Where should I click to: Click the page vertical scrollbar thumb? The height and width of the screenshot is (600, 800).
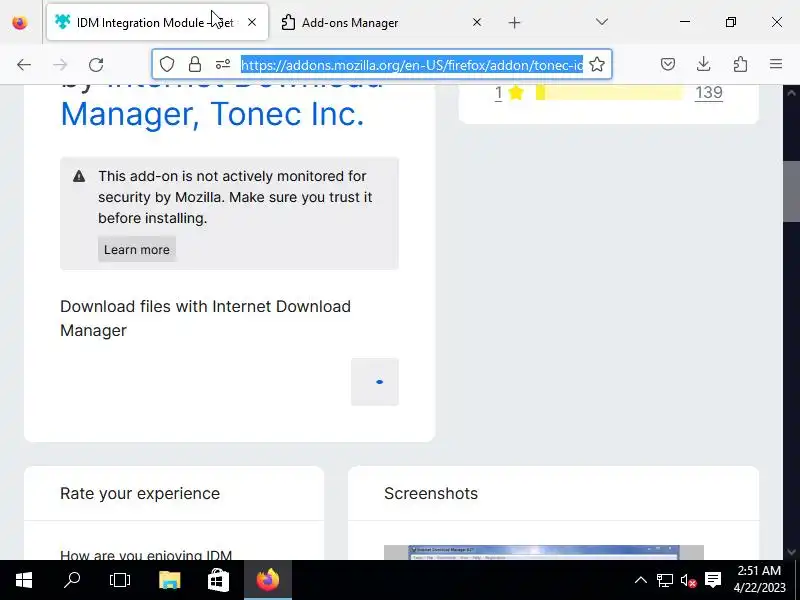pyautogui.click(x=791, y=191)
